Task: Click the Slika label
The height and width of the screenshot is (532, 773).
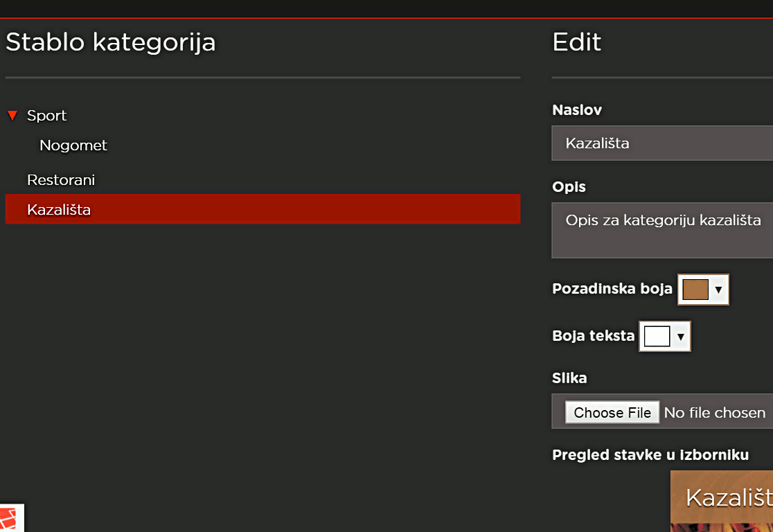Action: (569, 378)
